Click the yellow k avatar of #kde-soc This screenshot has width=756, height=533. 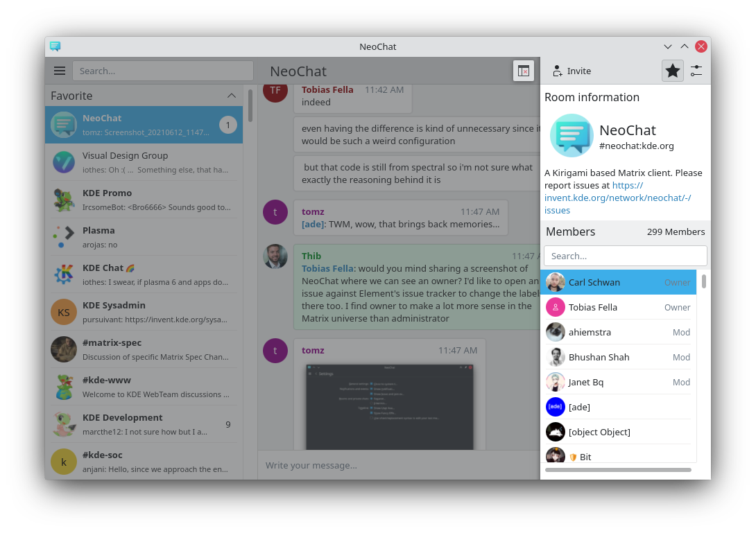click(x=64, y=462)
